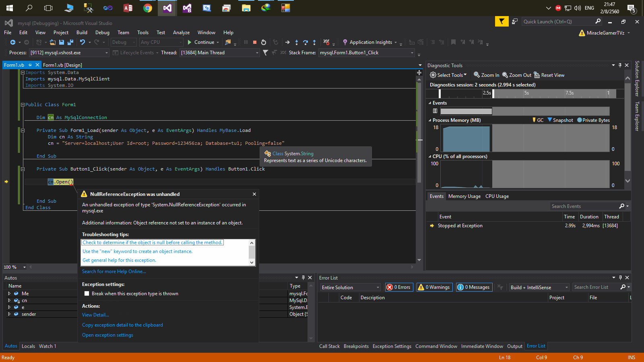Collapse the Events section in Diagnostic Tools
Viewport: 644px width, 362px height.
430,103
